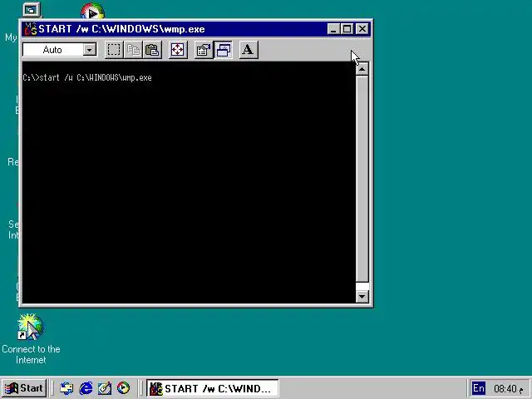Click the En language indicator
Viewport: 532px width, 399px height.
tap(479, 388)
